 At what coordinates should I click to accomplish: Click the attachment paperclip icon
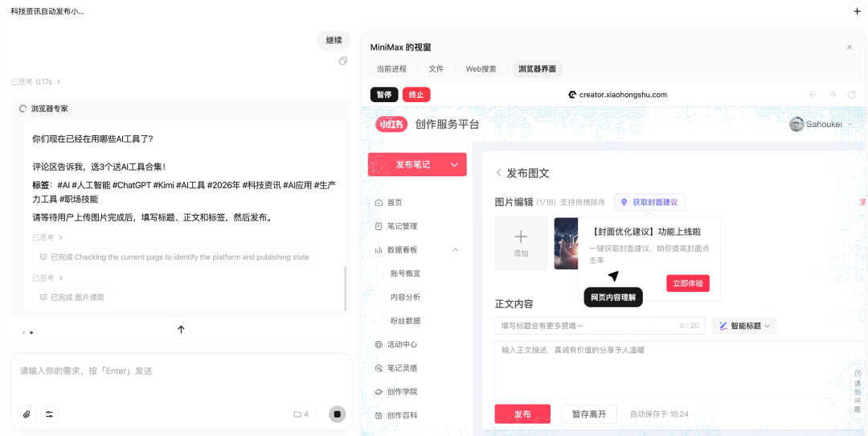click(27, 414)
